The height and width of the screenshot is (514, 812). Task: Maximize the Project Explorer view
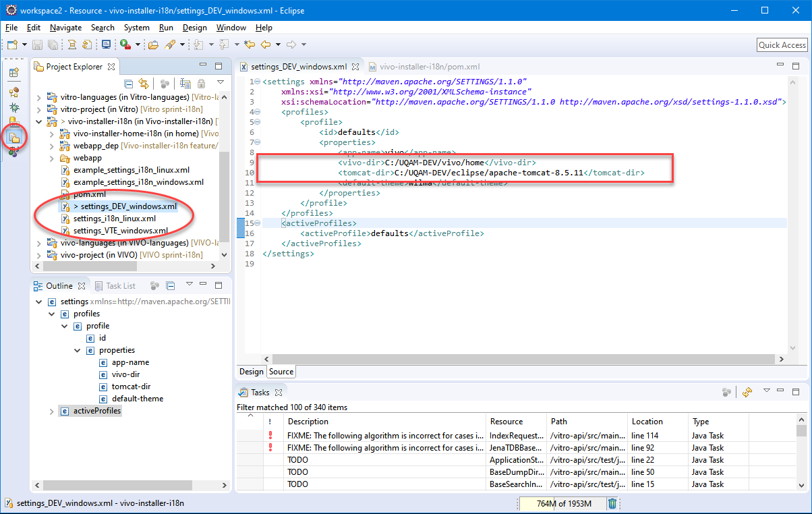tap(219, 66)
